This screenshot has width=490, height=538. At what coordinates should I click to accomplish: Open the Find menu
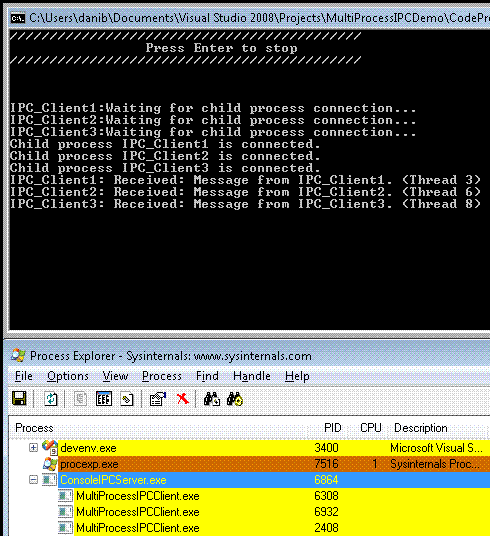pyautogui.click(x=207, y=376)
